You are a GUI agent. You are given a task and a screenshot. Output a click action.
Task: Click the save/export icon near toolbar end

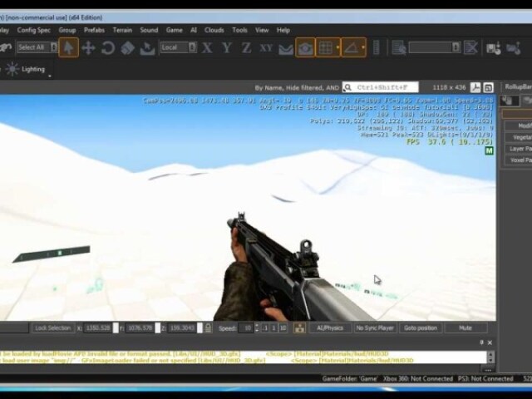pos(493,48)
